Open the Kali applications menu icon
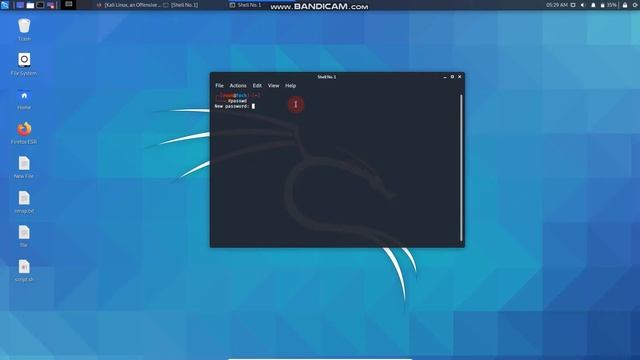 4,5
